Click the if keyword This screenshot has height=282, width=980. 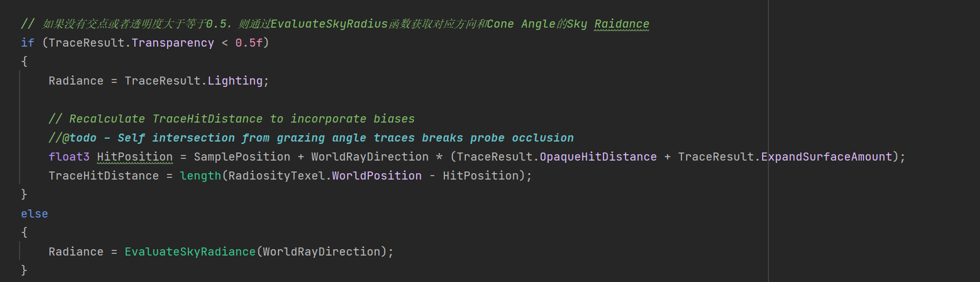(x=28, y=43)
